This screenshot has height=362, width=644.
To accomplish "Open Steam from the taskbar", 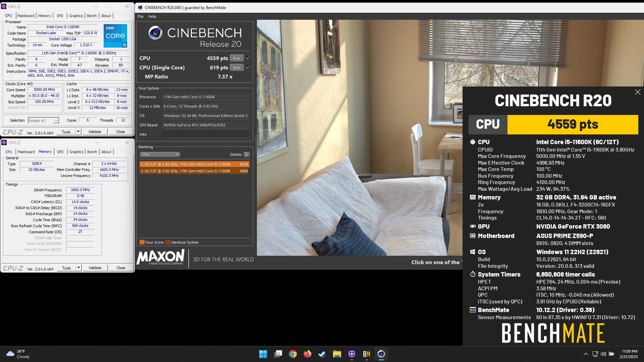I will pos(322,354).
